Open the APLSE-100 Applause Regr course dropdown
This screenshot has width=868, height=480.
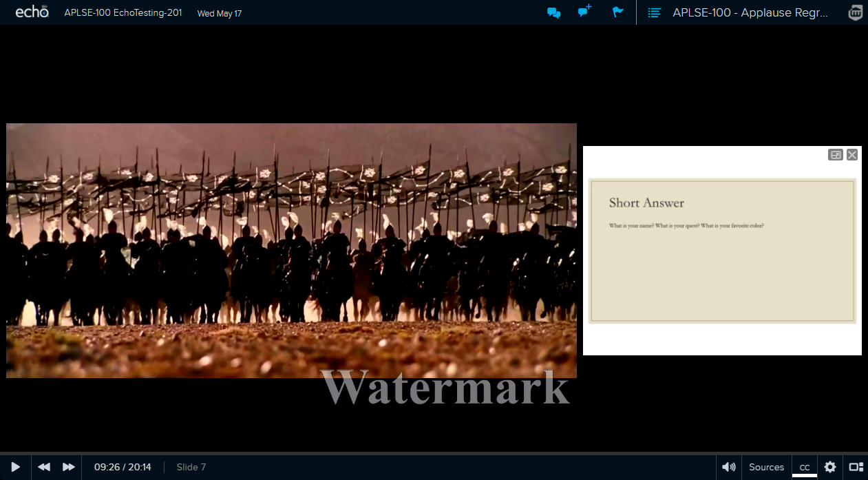pyautogui.click(x=750, y=12)
